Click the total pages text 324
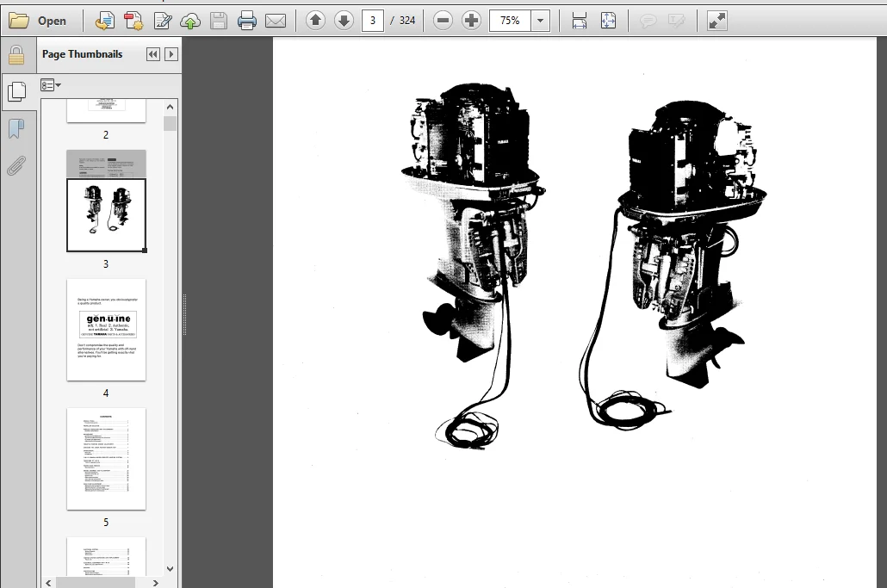Image resolution: width=887 pixels, height=588 pixels. pyautogui.click(x=407, y=21)
